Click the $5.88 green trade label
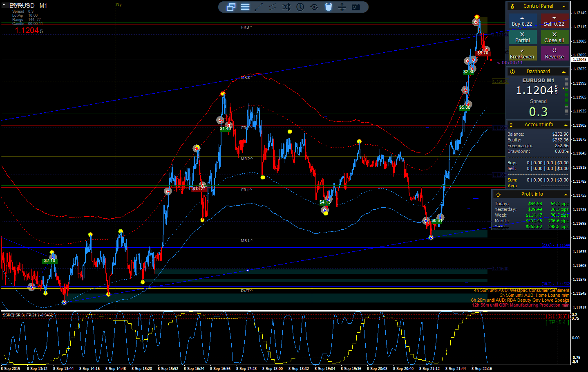The width and height of the screenshot is (588, 372). pyautogui.click(x=465, y=108)
